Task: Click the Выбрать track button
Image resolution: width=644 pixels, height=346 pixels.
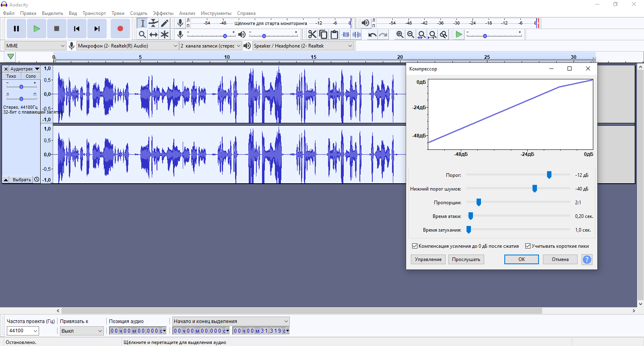Action: pyautogui.click(x=22, y=180)
